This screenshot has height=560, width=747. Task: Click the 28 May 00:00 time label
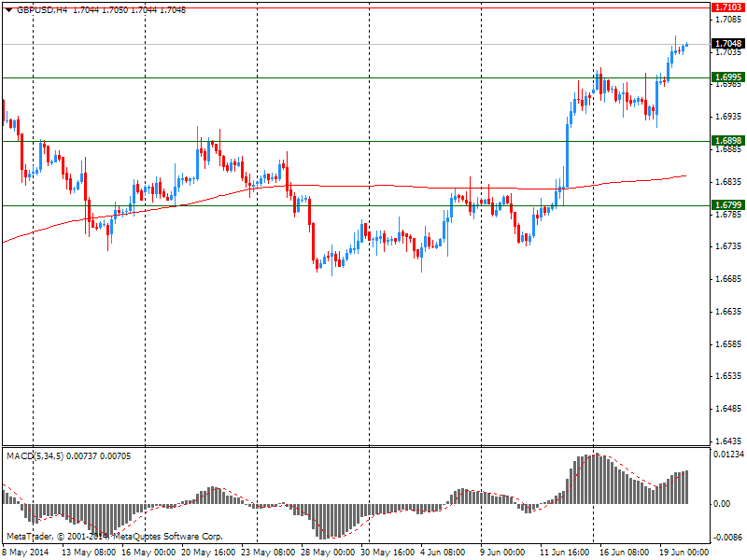[x=328, y=553]
